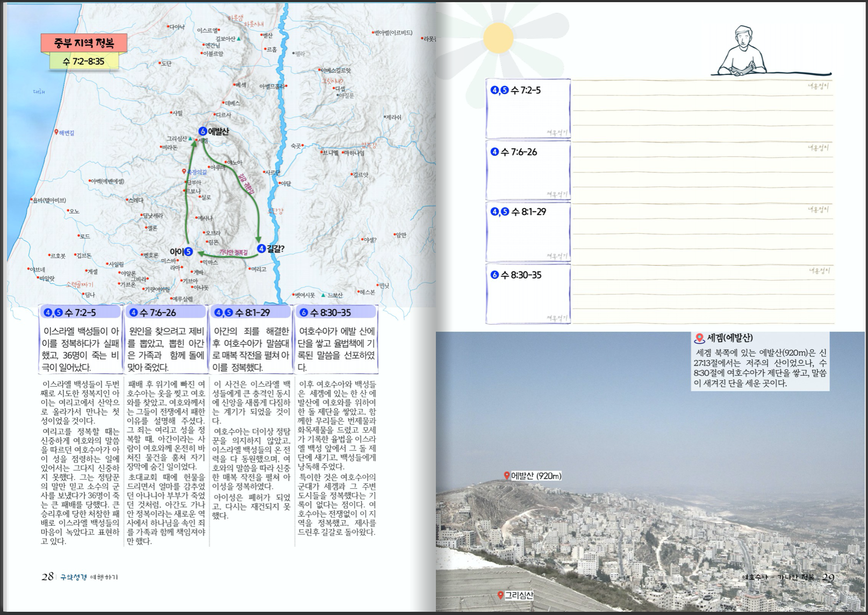
Task: Click the red location pin in the 세겜(에발산) caption
Action: coord(699,339)
